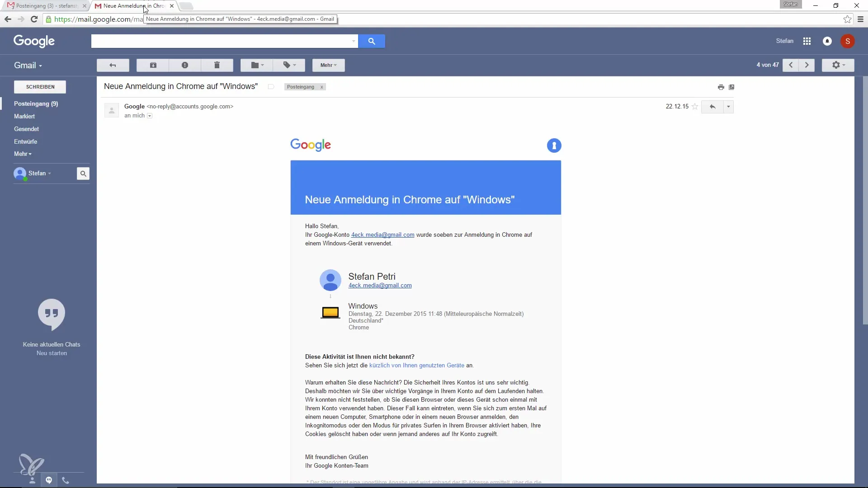
Task: Open 'kürzlich von Ihnen genutzten Geräte' link
Action: (x=416, y=366)
